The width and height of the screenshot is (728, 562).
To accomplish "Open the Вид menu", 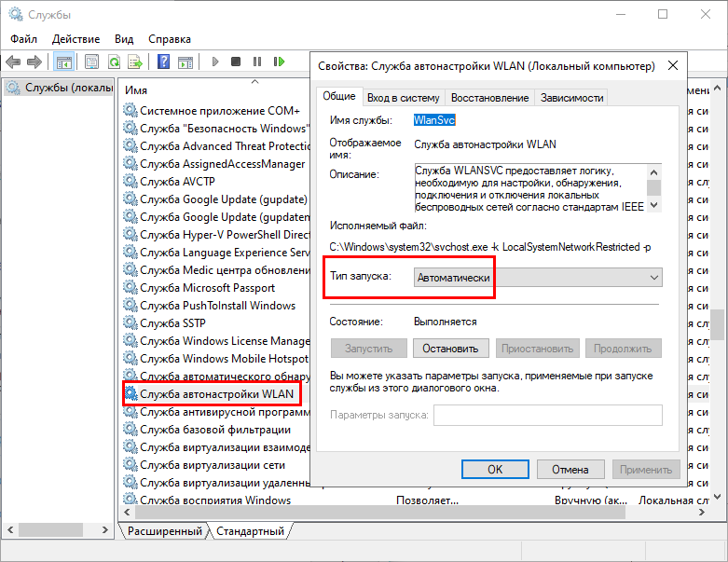I will click(x=124, y=39).
